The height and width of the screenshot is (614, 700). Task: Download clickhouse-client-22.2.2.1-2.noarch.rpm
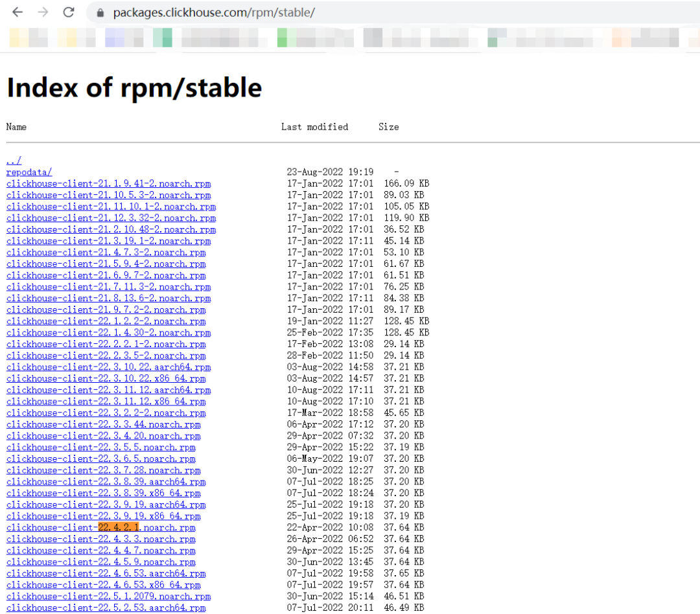point(106,344)
